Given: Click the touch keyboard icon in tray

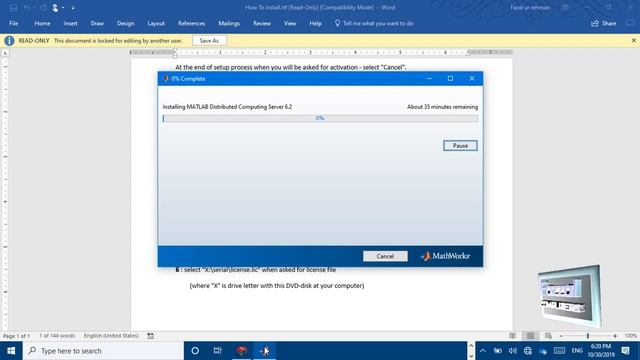Looking at the screenshot, I should [559, 351].
